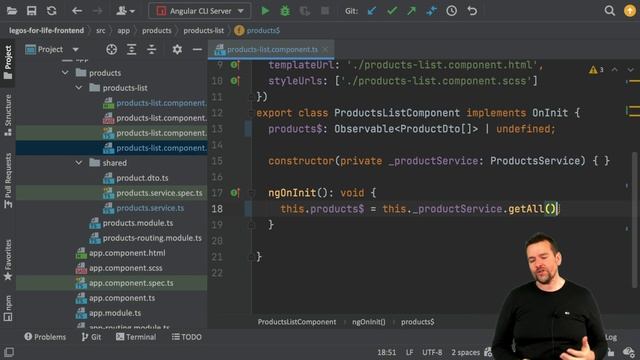Select app.component.html file
640x360 pixels.
pyautogui.click(x=127, y=253)
